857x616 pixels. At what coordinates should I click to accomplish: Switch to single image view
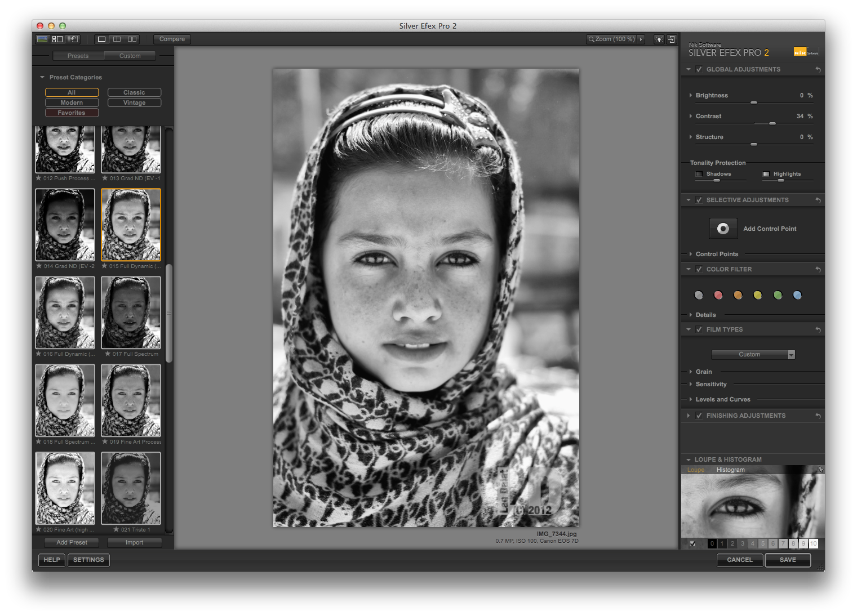101,39
